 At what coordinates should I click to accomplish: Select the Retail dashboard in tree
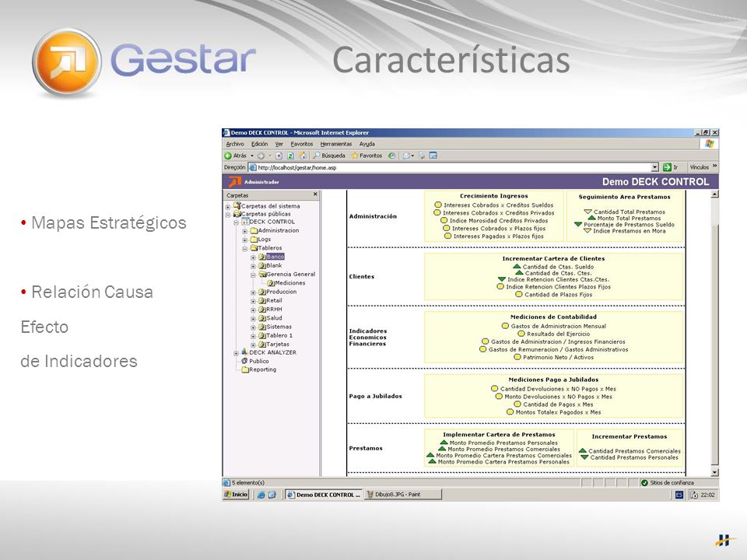point(274,300)
